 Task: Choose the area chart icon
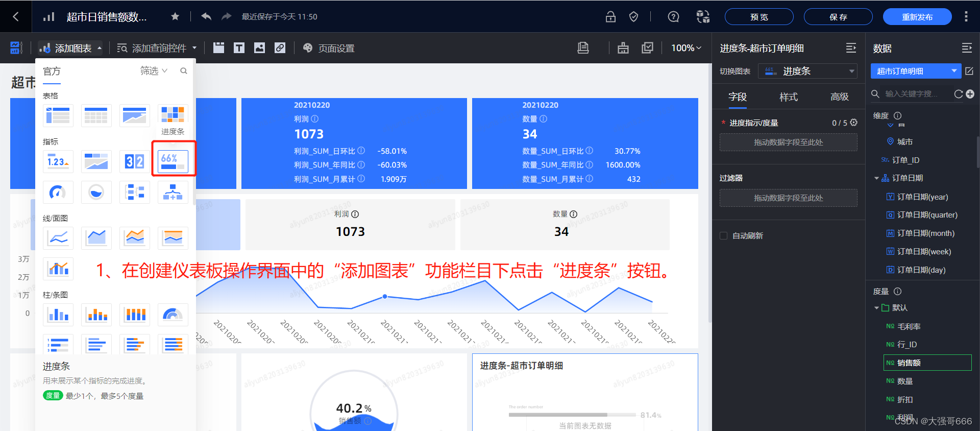click(96, 238)
